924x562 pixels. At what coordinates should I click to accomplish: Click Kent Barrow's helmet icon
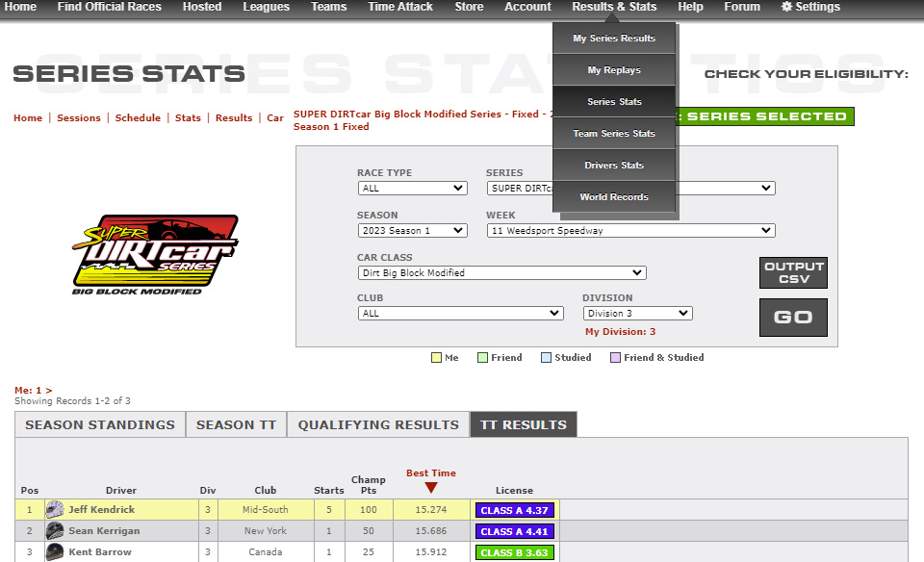coord(55,552)
